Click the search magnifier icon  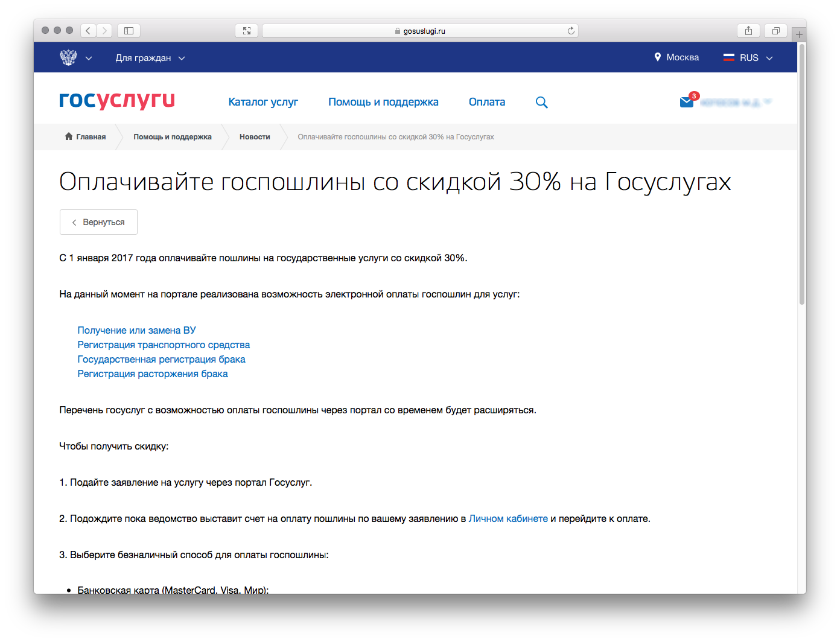tap(542, 103)
